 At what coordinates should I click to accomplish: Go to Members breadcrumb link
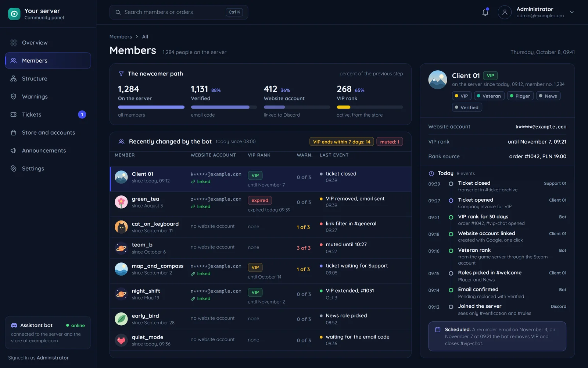coord(121,37)
